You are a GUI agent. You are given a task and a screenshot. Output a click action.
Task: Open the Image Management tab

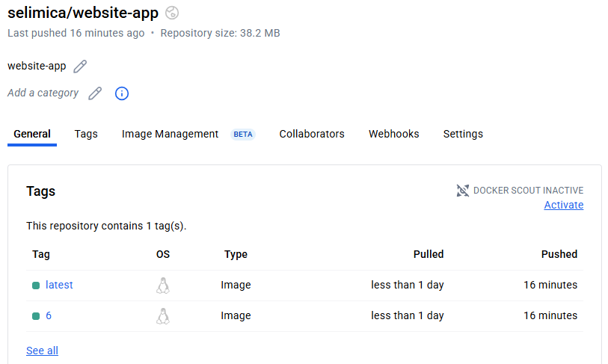click(x=171, y=135)
